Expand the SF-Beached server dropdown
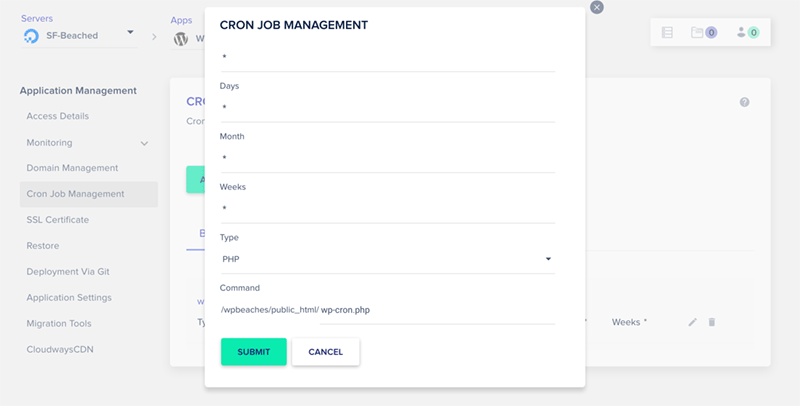Image resolution: width=800 pixels, height=406 pixels. click(x=130, y=32)
